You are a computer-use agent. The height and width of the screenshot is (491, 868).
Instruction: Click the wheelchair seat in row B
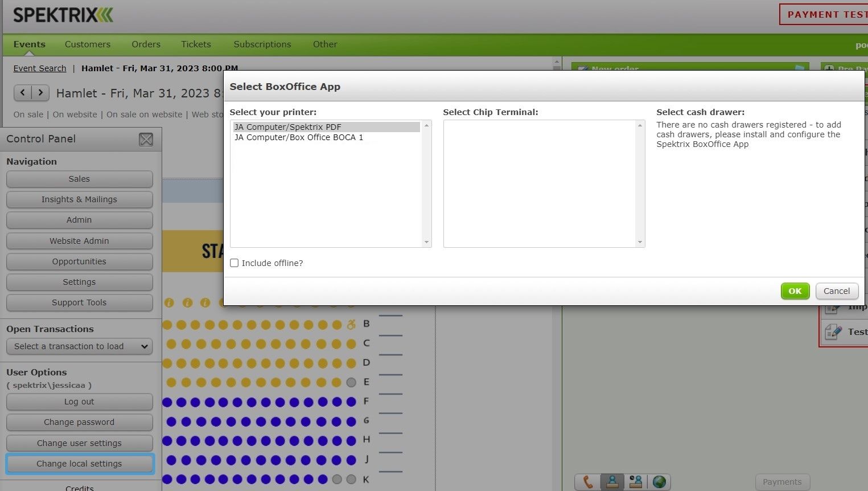tap(351, 325)
